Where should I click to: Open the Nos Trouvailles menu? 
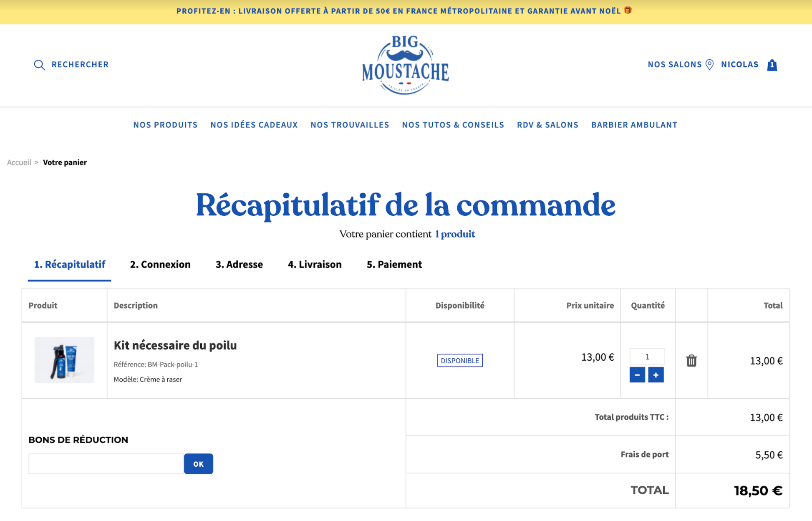[350, 125]
